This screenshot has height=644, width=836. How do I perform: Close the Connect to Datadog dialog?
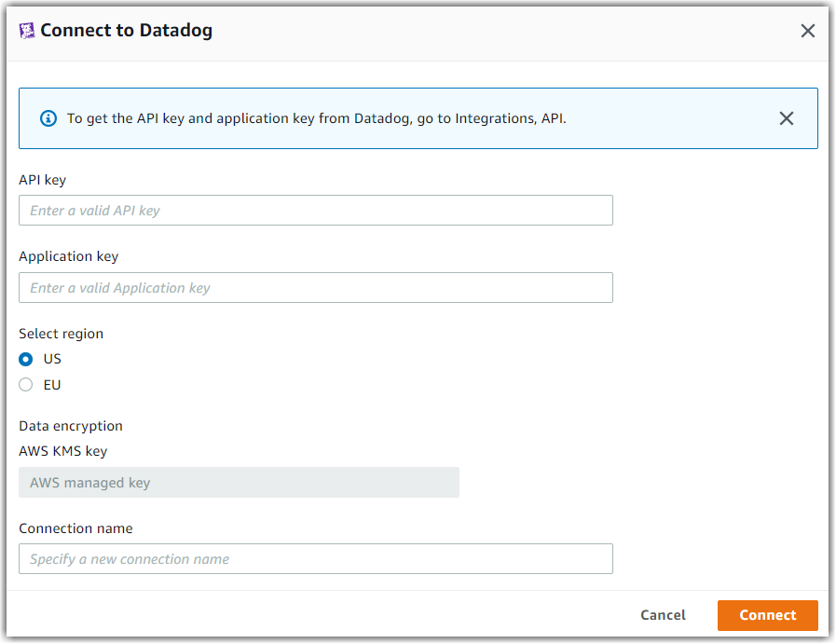point(807,30)
